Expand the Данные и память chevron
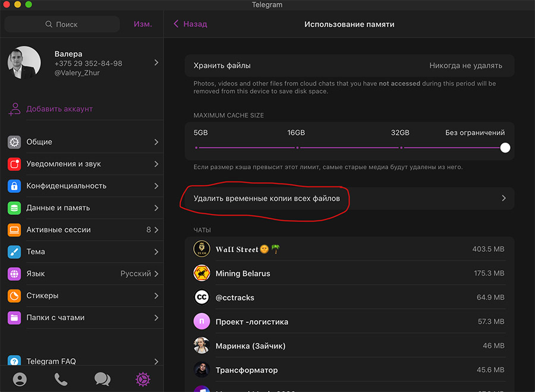This screenshot has height=392, width=535. 156,208
